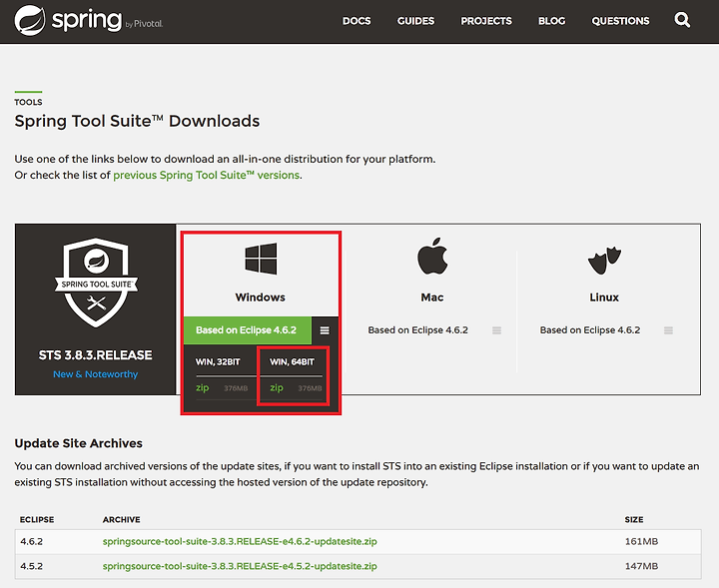Click the SIZE column header
This screenshot has height=588, width=719.
(634, 519)
